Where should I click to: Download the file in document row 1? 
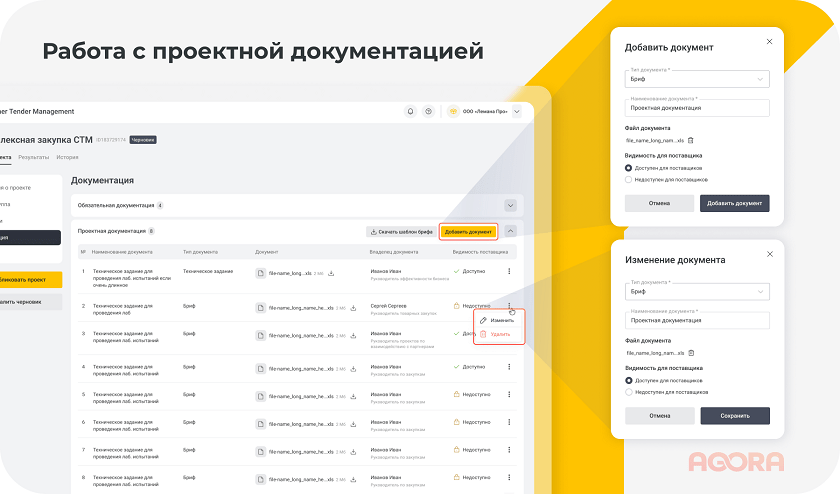tap(331, 273)
